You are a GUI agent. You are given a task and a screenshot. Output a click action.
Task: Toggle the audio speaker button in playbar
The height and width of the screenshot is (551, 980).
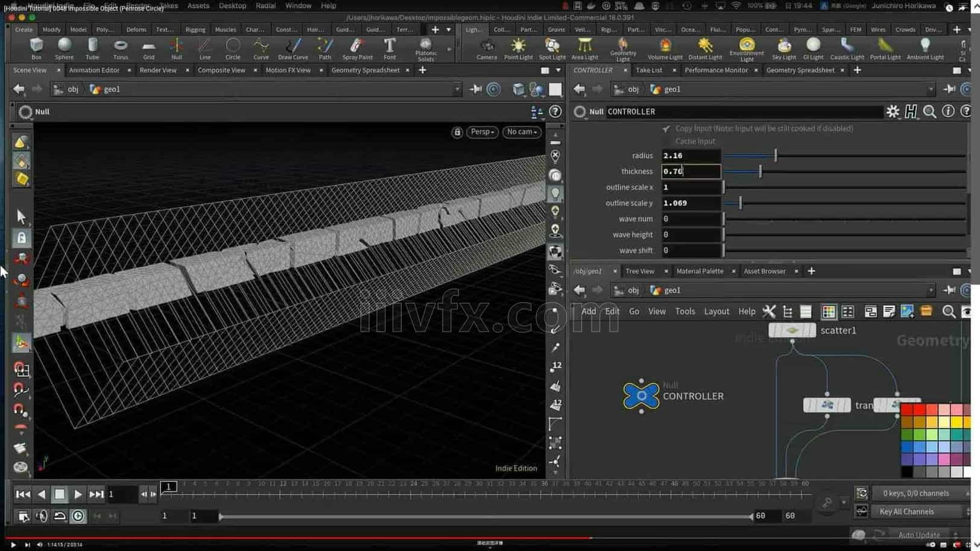pyautogui.click(x=42, y=516)
